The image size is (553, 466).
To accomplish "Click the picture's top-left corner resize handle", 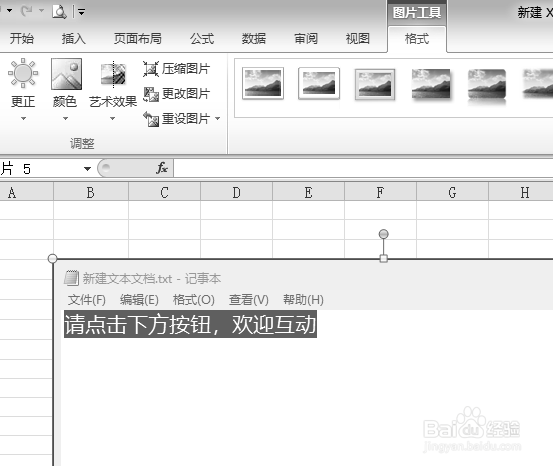I will (52, 259).
